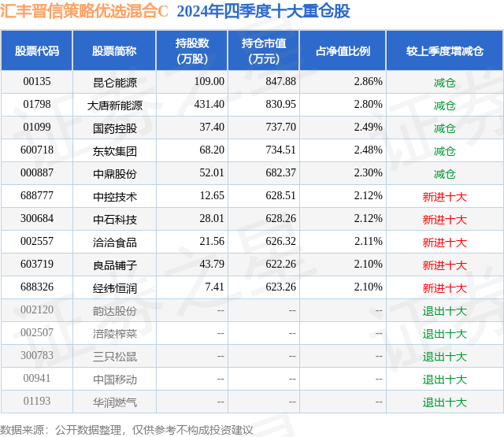Image resolution: width=504 pixels, height=437 pixels.
Task: Click 628.26 market value for 中石科技
Action: tap(280, 219)
